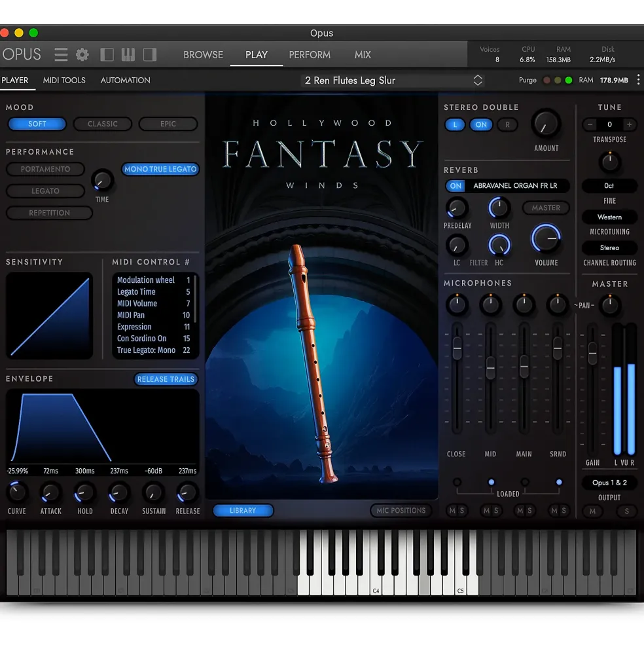Screen dimensions: 644x645
Task: Select the Classic mood
Action: (x=102, y=124)
